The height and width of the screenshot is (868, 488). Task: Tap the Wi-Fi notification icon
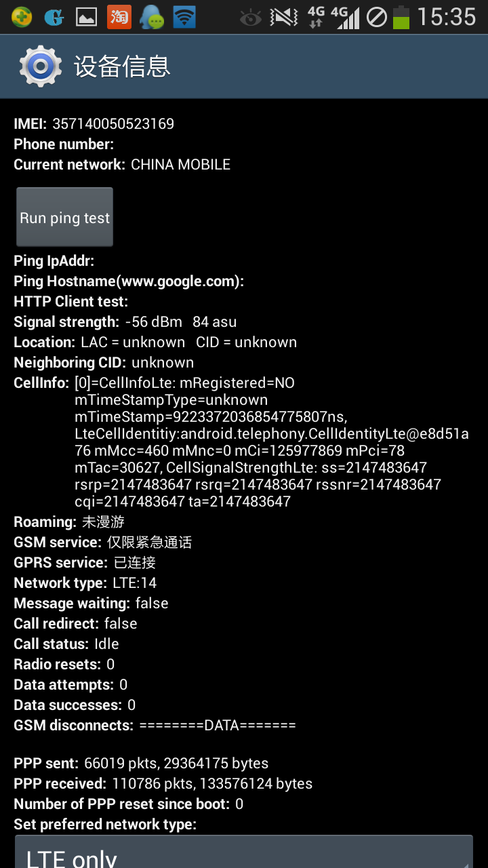(x=184, y=17)
